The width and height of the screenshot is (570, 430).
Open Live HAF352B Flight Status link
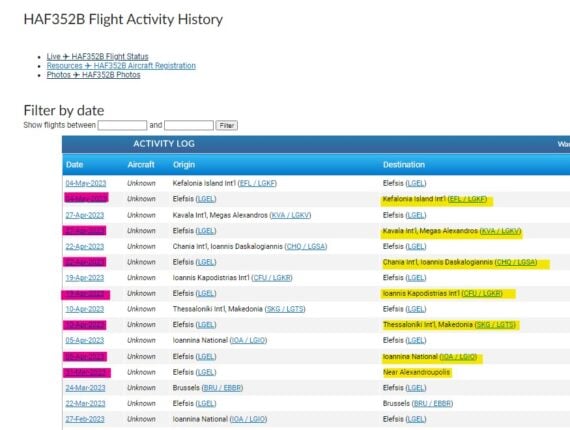click(97, 57)
